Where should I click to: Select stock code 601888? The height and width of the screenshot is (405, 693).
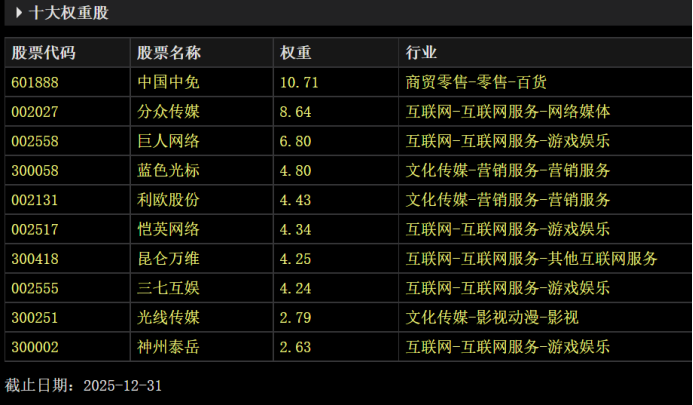(x=35, y=82)
